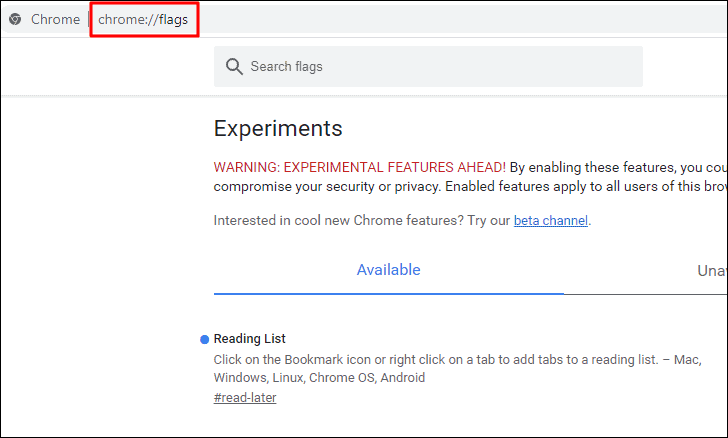Switch to the Unavailable tab
This screenshot has width=728, height=438.
pyautogui.click(x=712, y=270)
